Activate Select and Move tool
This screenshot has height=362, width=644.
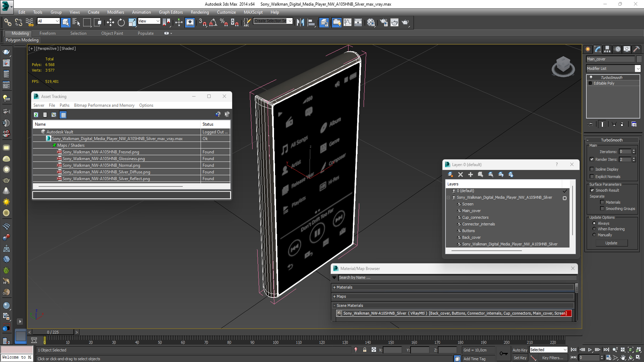point(110,22)
